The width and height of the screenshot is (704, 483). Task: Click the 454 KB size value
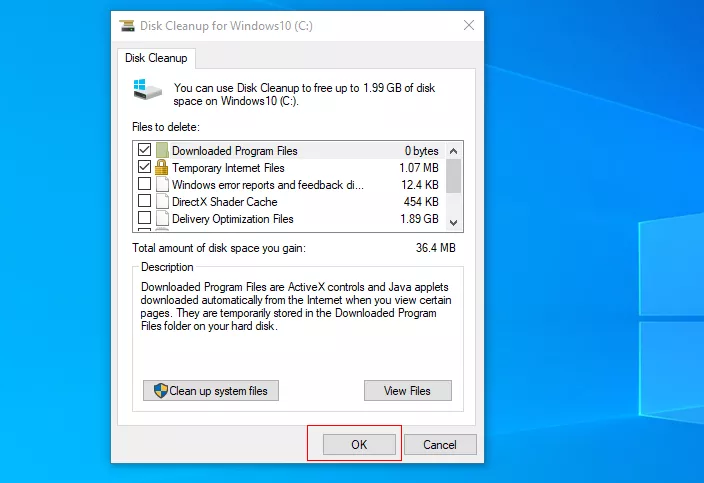(x=421, y=202)
